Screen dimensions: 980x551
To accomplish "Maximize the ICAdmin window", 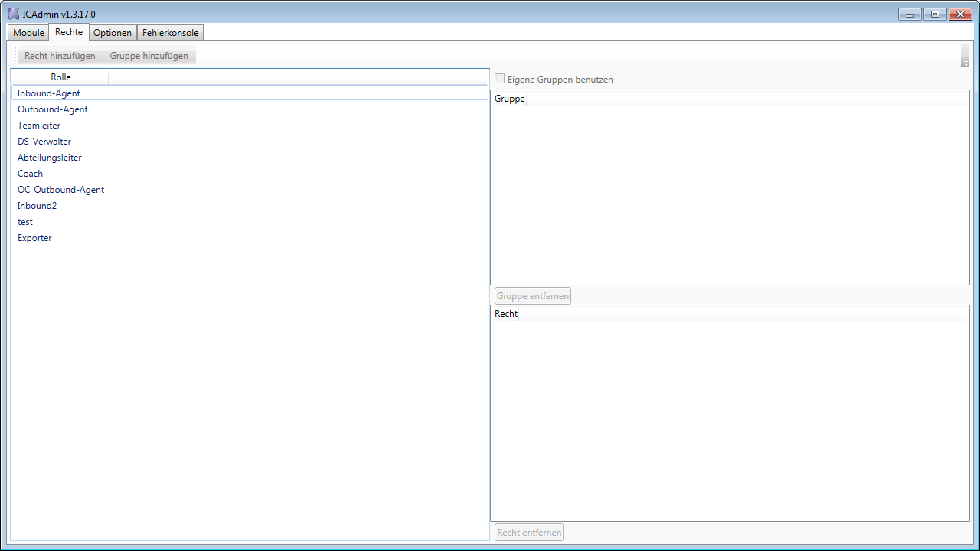I will point(935,14).
